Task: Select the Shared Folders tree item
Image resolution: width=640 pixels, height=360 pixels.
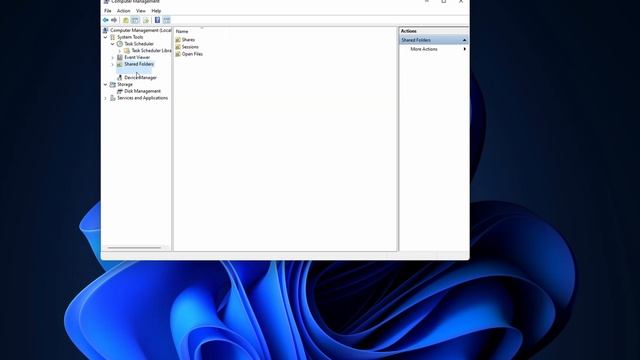Action: (139, 64)
